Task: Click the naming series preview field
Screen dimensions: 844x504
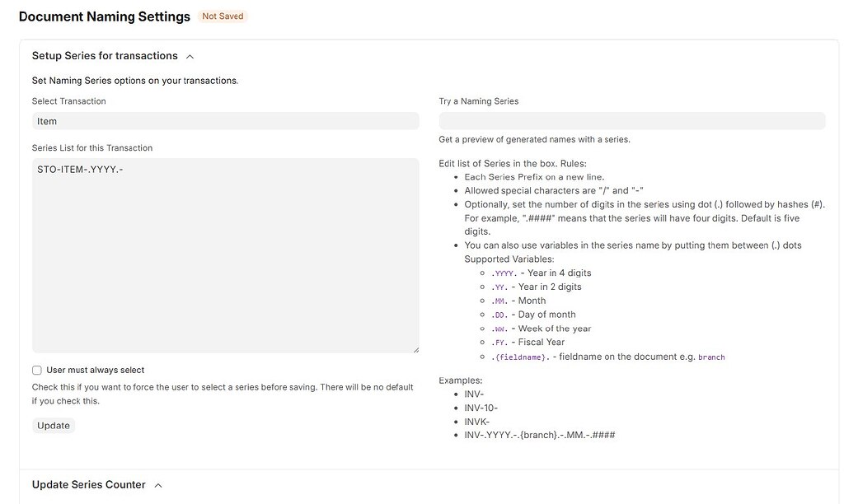Action: tap(632, 120)
